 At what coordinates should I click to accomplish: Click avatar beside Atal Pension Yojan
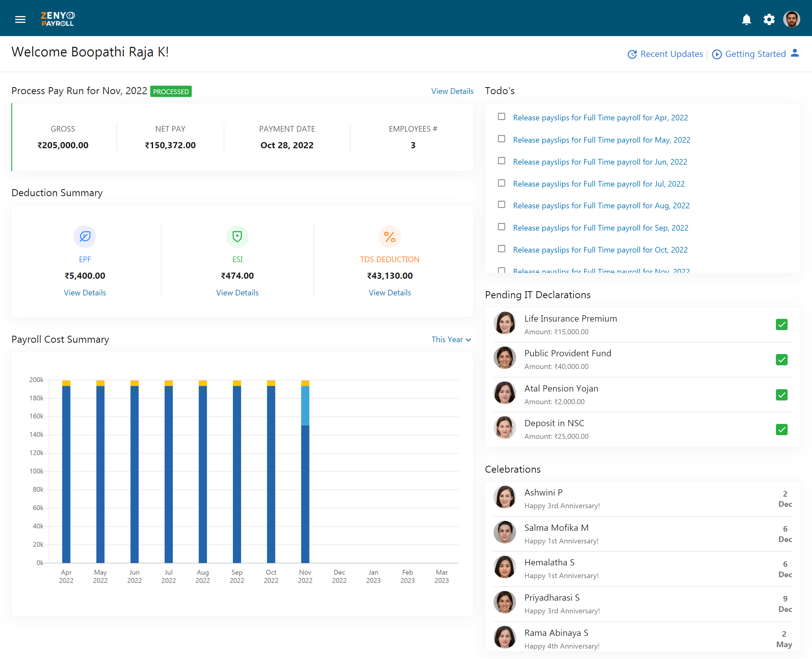point(504,393)
